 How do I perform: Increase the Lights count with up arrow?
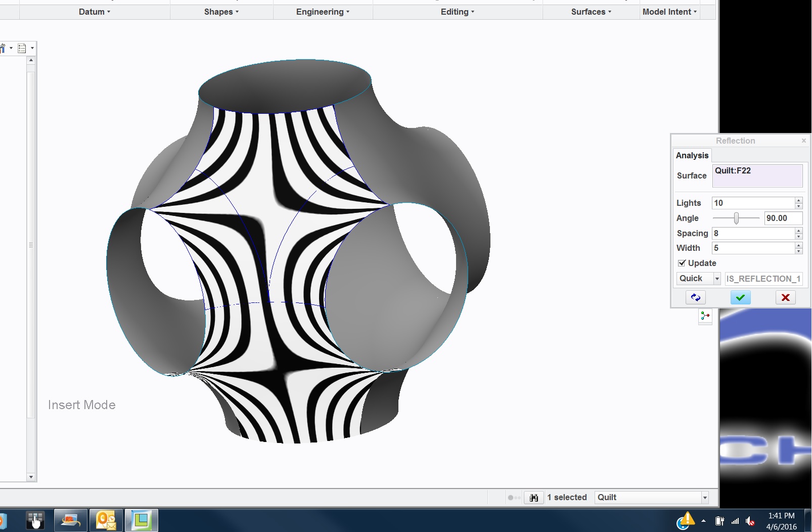click(799, 200)
